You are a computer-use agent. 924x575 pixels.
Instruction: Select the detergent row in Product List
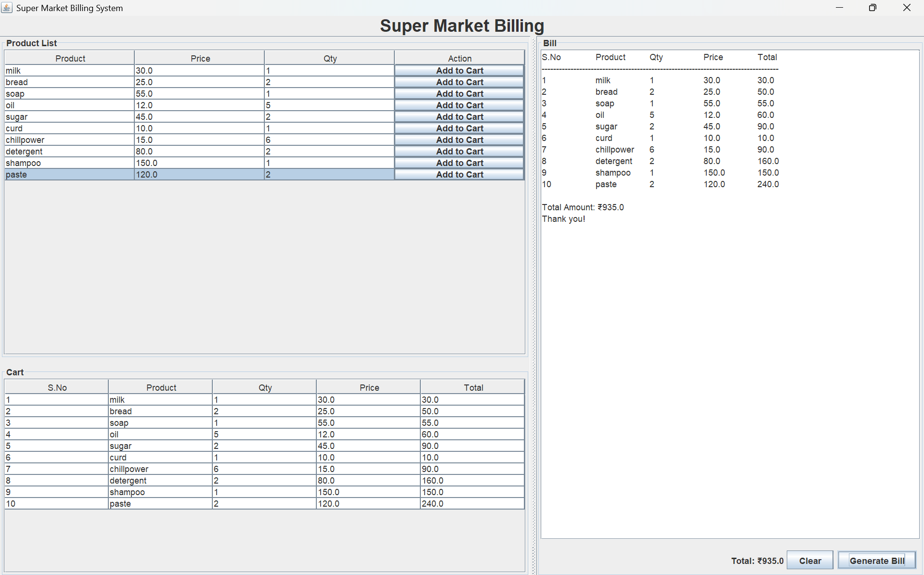click(x=69, y=152)
